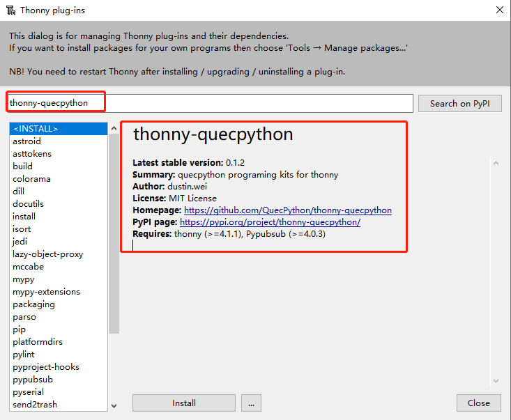
Task: Click the Close button
Action: tap(479, 403)
